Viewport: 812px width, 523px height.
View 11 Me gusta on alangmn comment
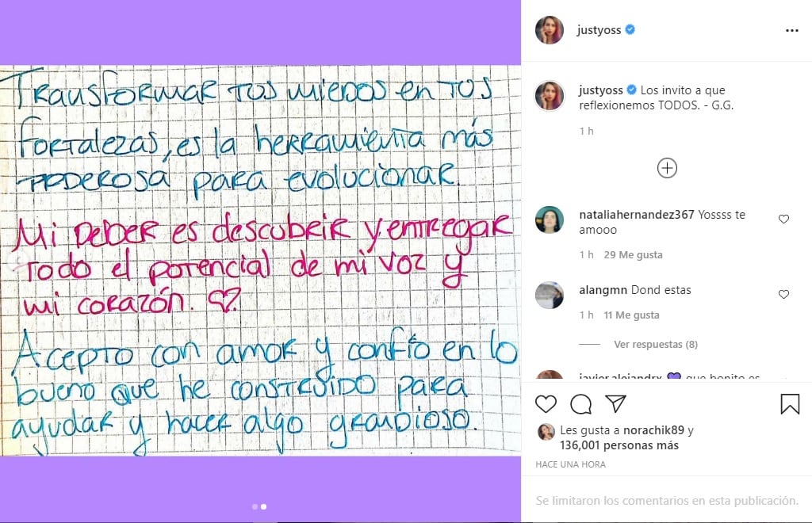(x=631, y=315)
